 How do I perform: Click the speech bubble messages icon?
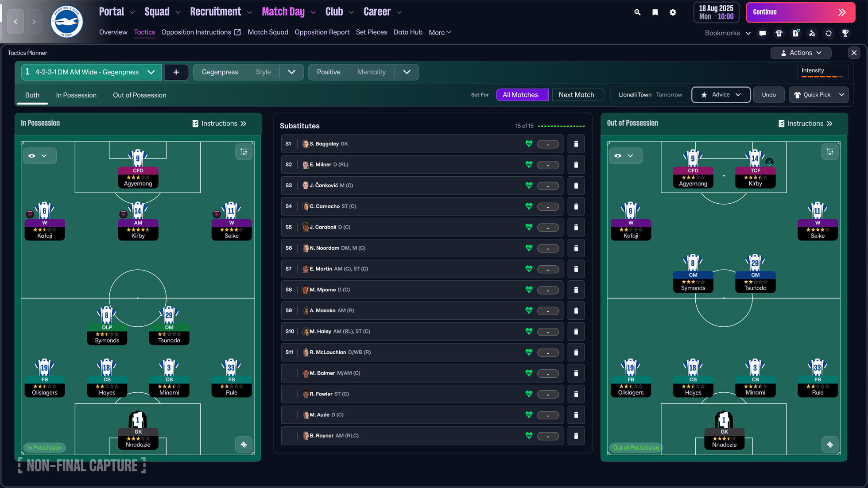pyautogui.click(x=762, y=33)
